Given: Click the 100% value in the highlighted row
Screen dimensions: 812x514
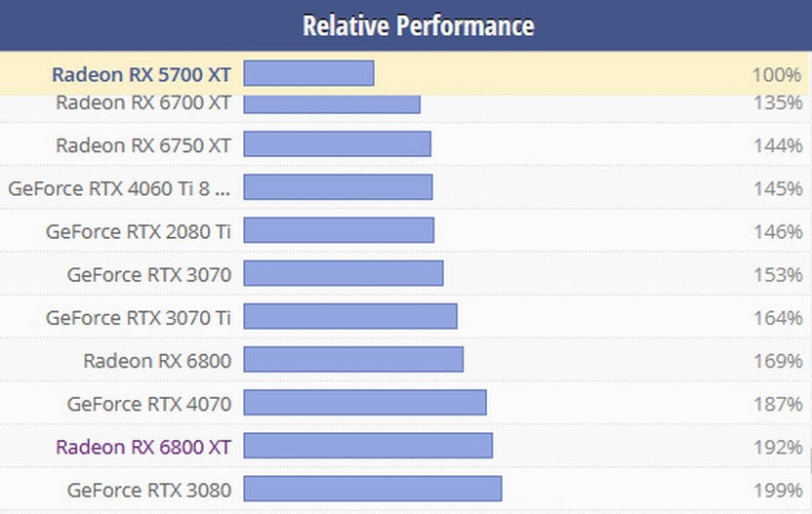Looking at the screenshot, I should 777,74.
